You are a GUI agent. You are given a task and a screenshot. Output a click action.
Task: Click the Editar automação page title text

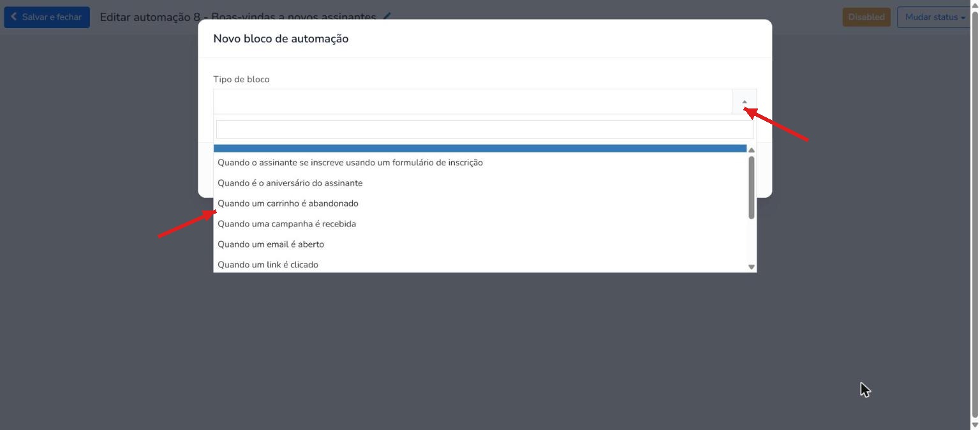(x=238, y=17)
